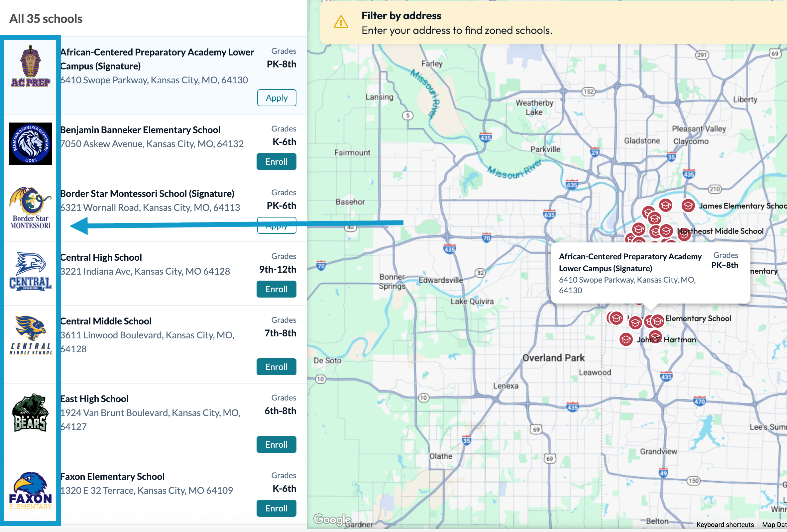Viewport: 787px width, 532px height.
Task: Click the African-Centered Academy map popup
Action: tap(630, 272)
